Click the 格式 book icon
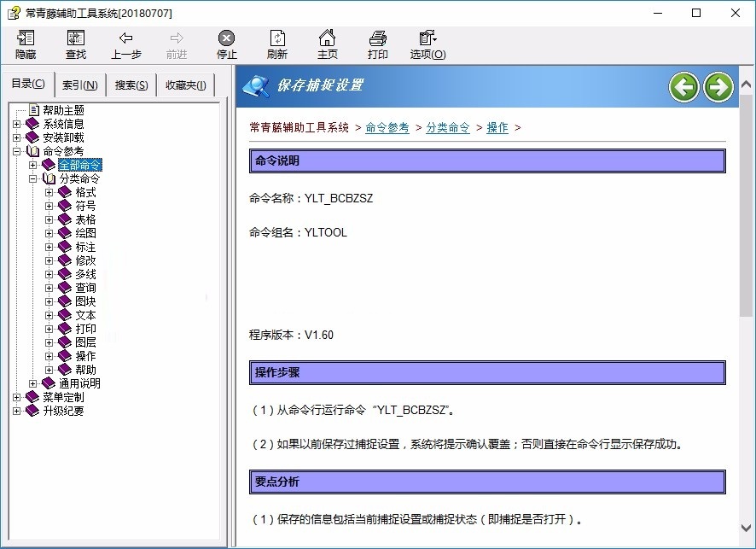 [65, 192]
